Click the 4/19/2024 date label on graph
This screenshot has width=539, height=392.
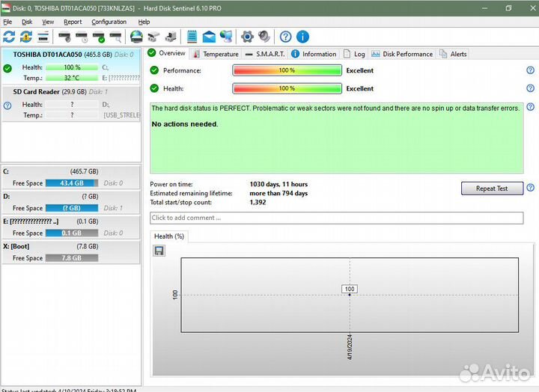350,346
